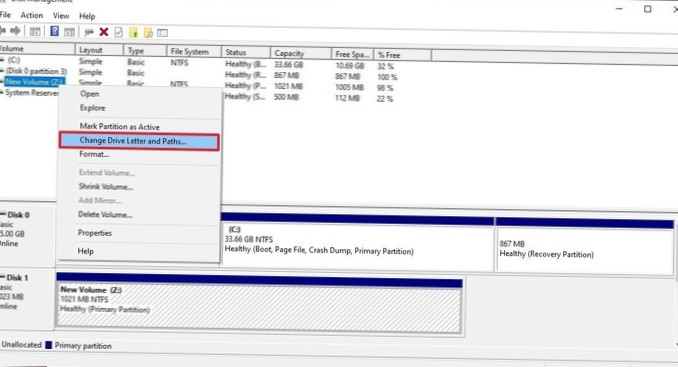The width and height of the screenshot is (678, 367).
Task: Minimize the Disk Management window
Action: tap(619, 9)
